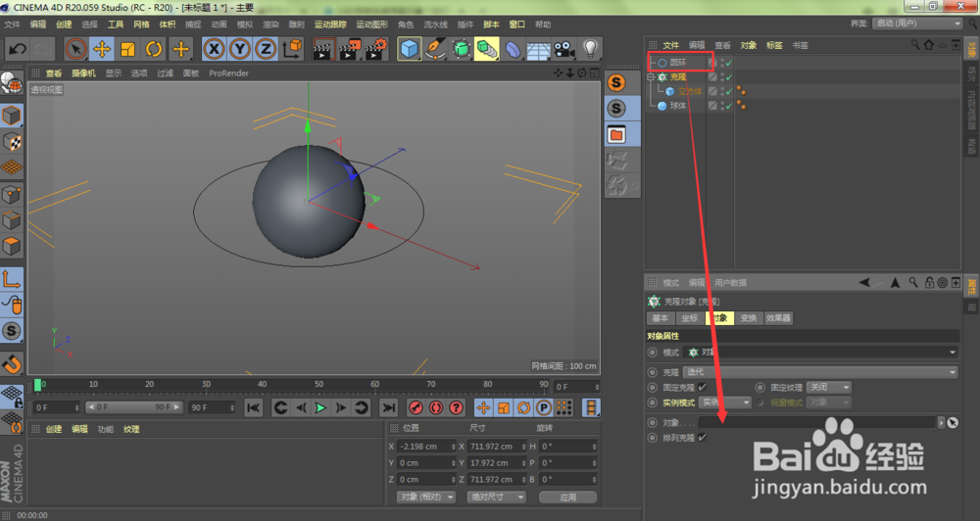Switch to the 效果器 tab
The width and height of the screenshot is (980, 521).
pos(778,318)
